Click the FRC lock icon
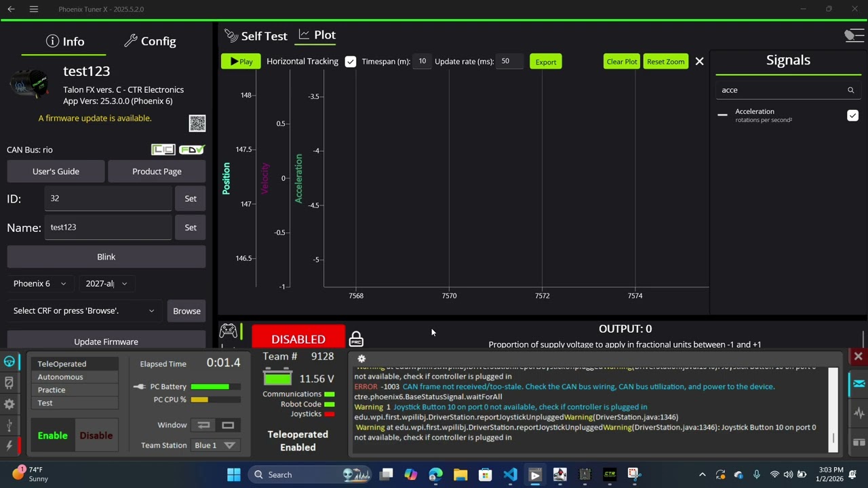 click(356, 338)
